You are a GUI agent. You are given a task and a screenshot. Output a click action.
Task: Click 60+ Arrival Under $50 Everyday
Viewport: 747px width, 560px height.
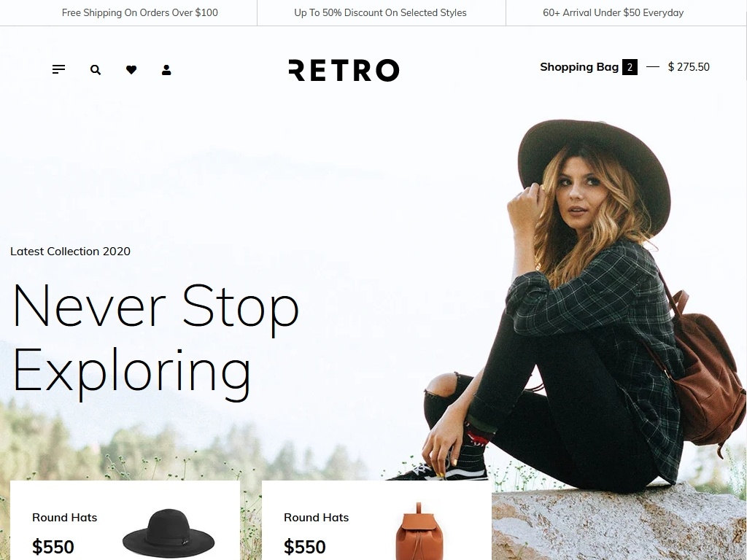coord(613,13)
